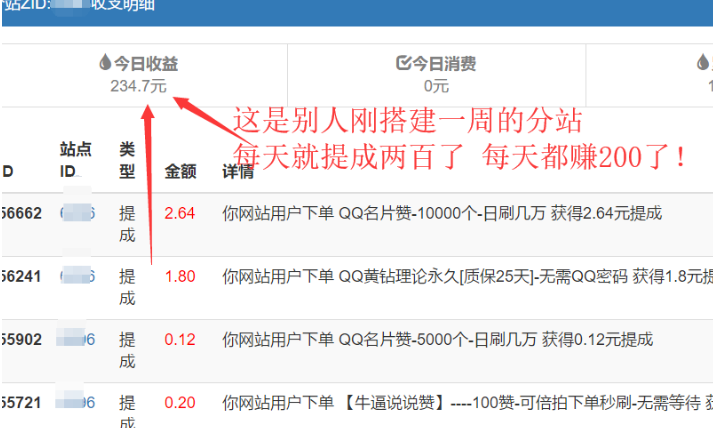Click the red amount 0.12

pyautogui.click(x=179, y=340)
